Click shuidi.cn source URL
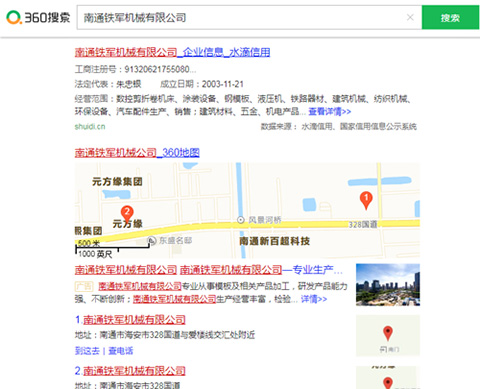The image size is (480, 389). 90,127
